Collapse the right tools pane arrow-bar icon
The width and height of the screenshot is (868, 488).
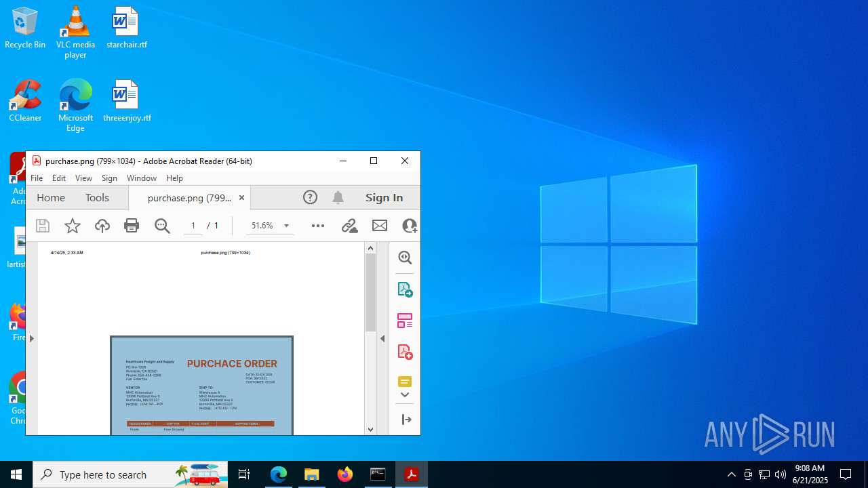[x=406, y=420]
